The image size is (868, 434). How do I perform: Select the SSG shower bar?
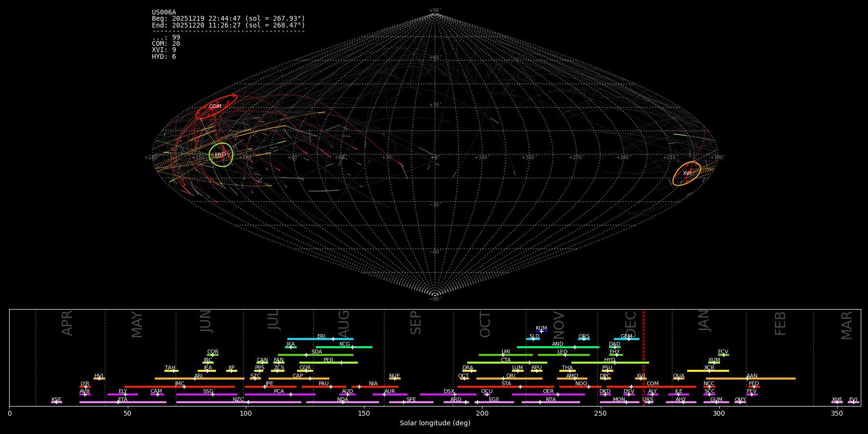206,394
